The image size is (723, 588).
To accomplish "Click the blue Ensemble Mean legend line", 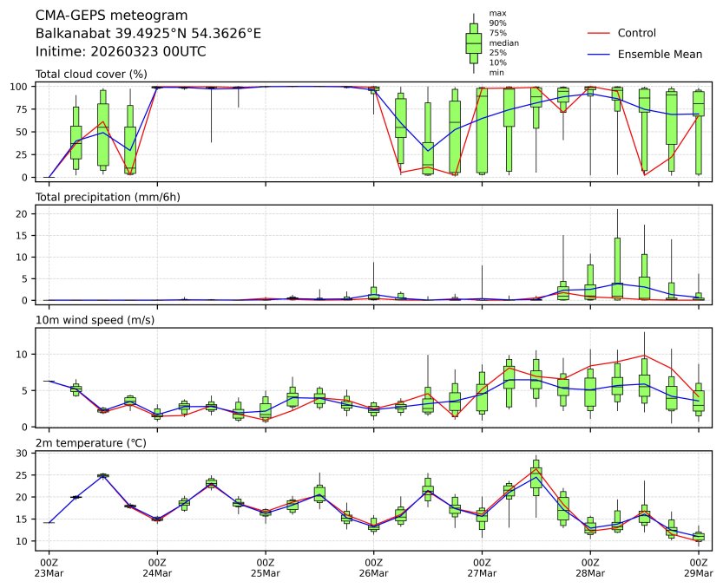I will pos(600,54).
